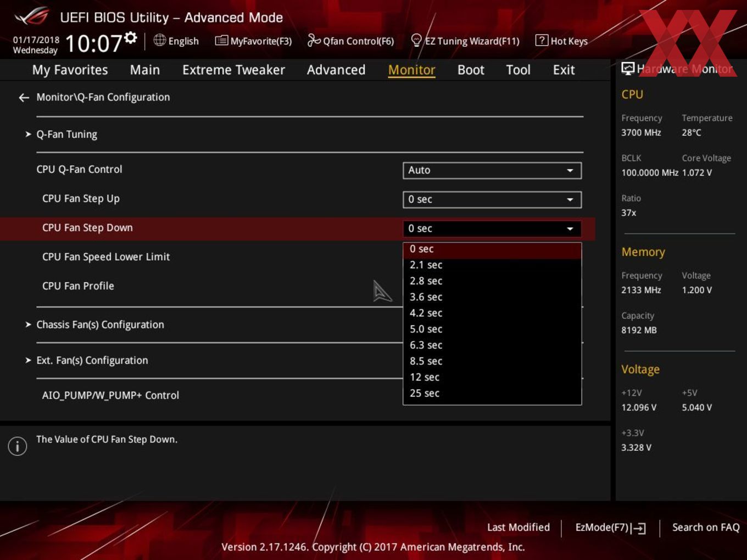Click the ROG logo icon
This screenshot has width=747, height=560.
point(31,16)
